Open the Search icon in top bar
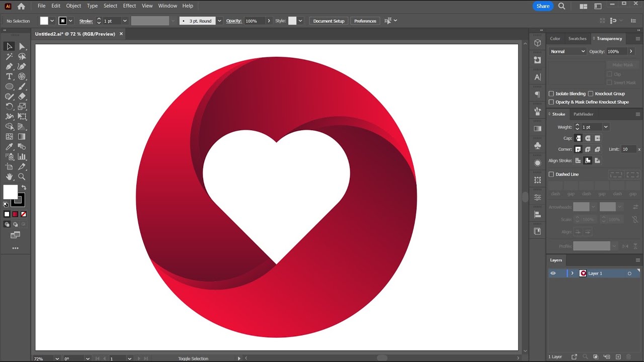The width and height of the screenshot is (644, 362). pos(562,6)
